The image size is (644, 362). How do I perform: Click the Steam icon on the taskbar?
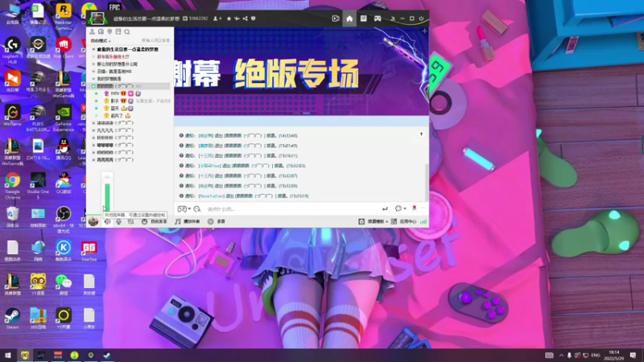(x=107, y=355)
